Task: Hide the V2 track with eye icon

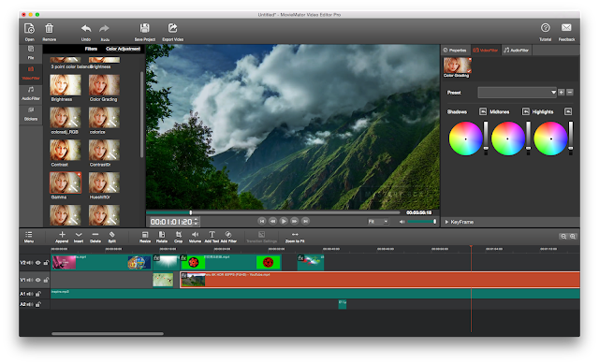Action: (37, 263)
